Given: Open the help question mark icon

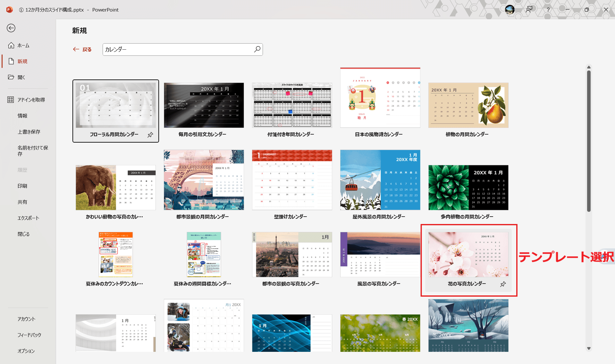Looking at the screenshot, I should point(548,10).
